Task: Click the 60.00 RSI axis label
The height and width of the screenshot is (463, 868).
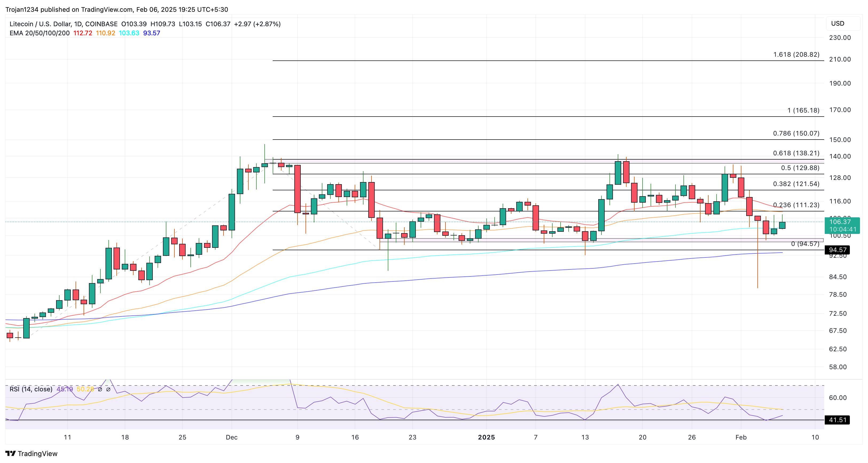Action: [x=838, y=398]
